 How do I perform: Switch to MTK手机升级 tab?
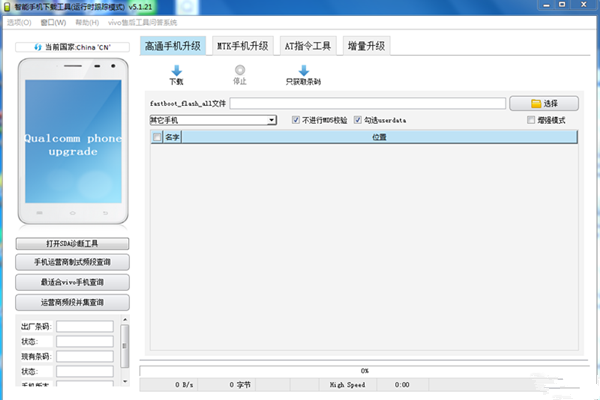tap(243, 46)
